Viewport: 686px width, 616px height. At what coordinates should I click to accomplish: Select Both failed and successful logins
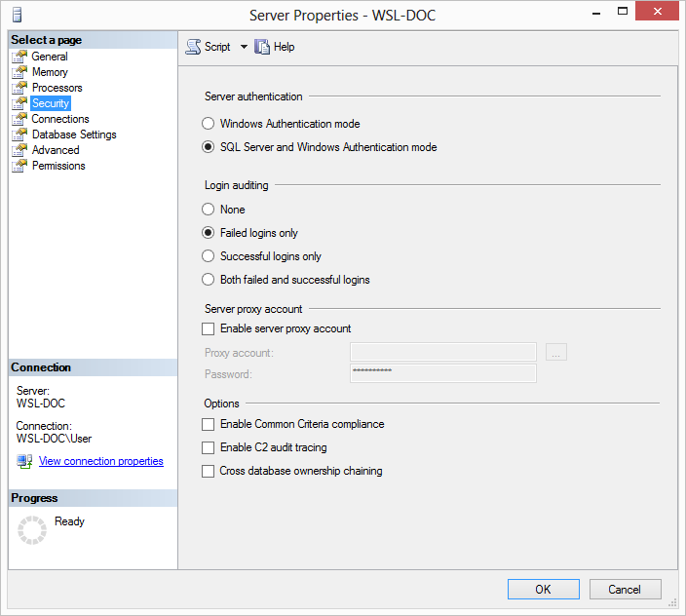coord(208,280)
